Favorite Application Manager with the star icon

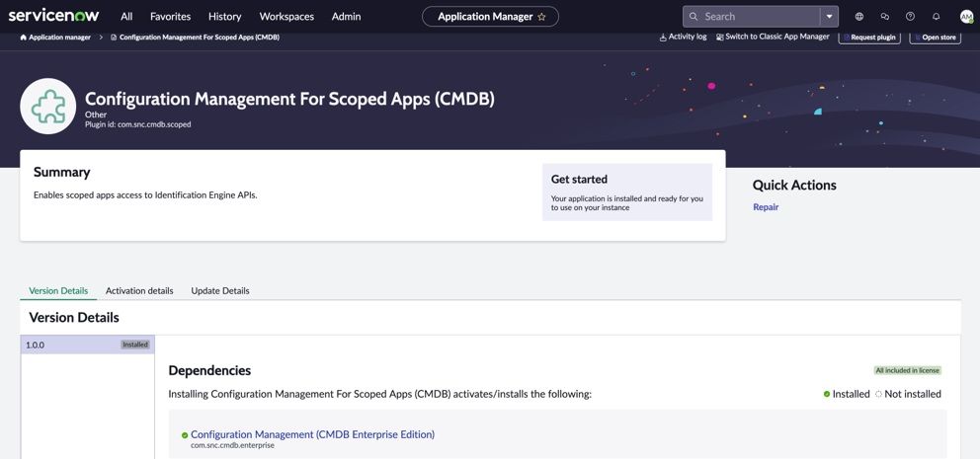[x=542, y=17]
